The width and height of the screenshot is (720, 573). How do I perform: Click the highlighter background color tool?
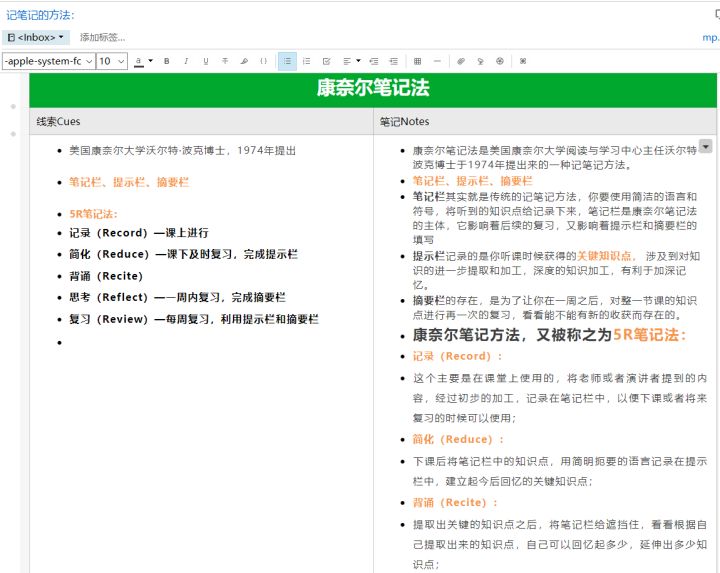pyautogui.click(x=244, y=61)
